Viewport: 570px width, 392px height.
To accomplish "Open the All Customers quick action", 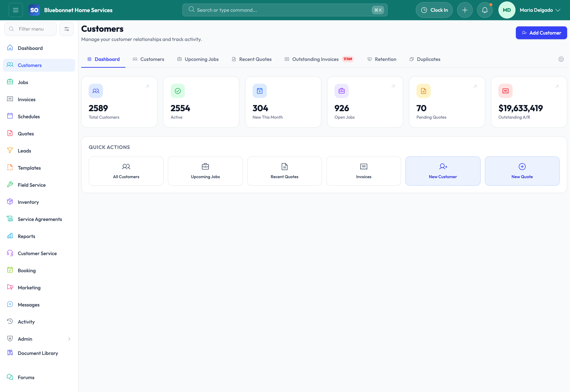I will pyautogui.click(x=126, y=171).
